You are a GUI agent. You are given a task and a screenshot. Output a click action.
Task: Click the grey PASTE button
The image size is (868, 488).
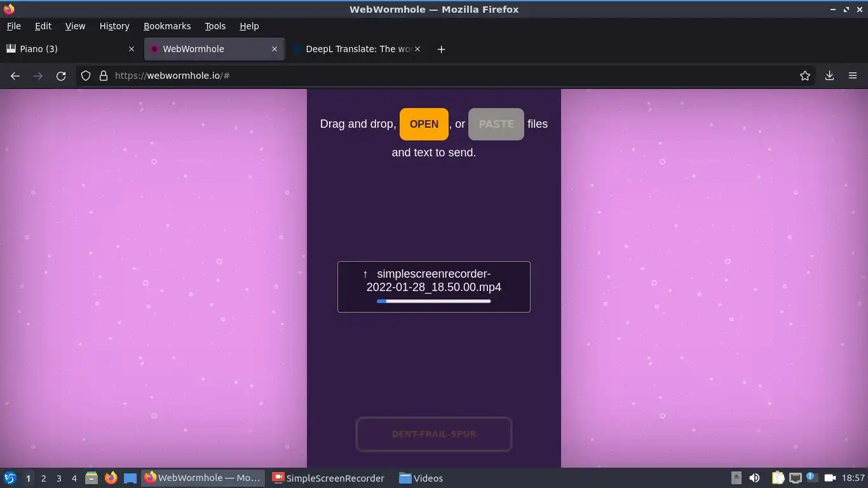[496, 124]
